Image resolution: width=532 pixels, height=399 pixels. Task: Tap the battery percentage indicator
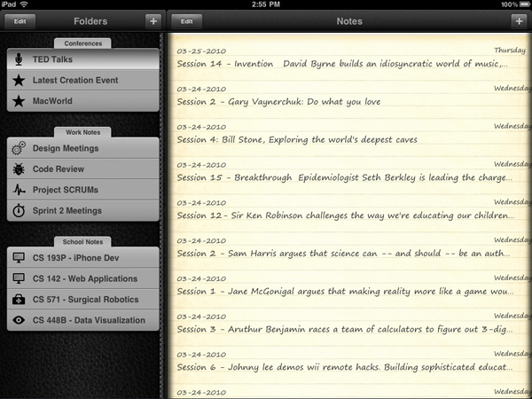click(509, 4)
